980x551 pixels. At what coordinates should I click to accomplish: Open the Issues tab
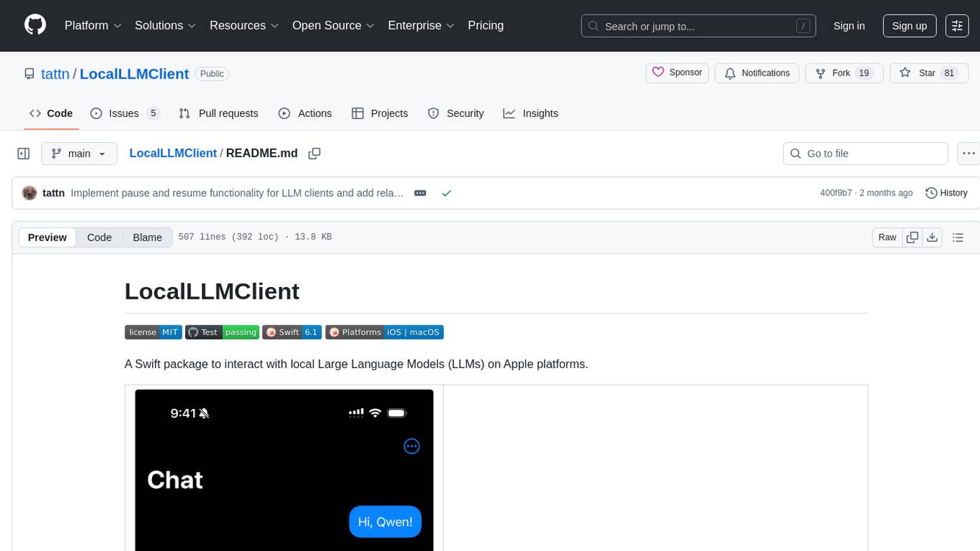(125, 113)
